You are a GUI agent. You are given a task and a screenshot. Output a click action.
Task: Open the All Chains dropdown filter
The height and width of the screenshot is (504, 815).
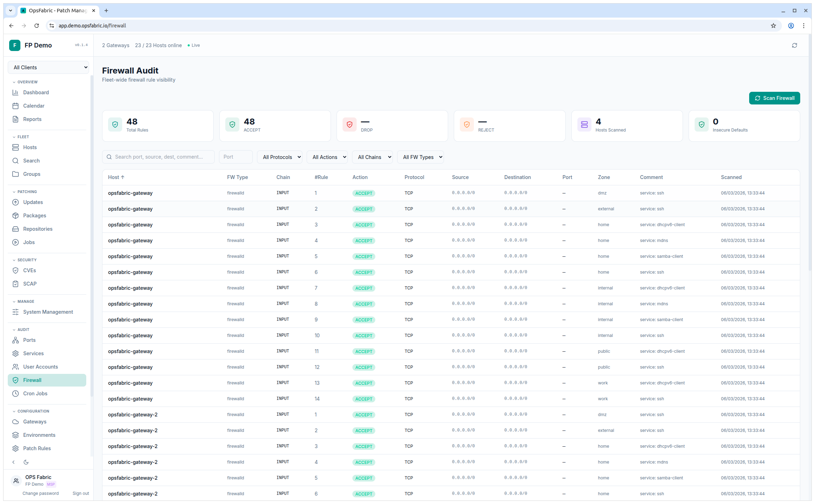pyautogui.click(x=372, y=157)
